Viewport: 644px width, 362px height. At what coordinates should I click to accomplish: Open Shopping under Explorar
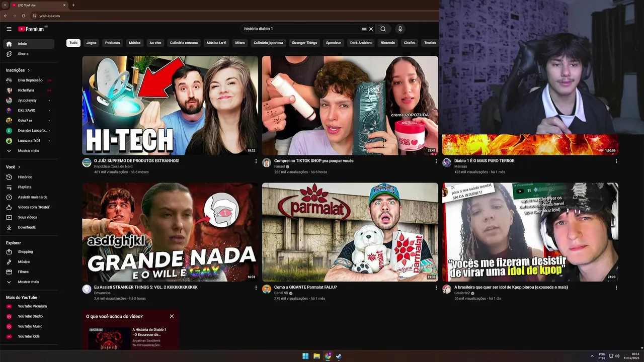point(28,251)
